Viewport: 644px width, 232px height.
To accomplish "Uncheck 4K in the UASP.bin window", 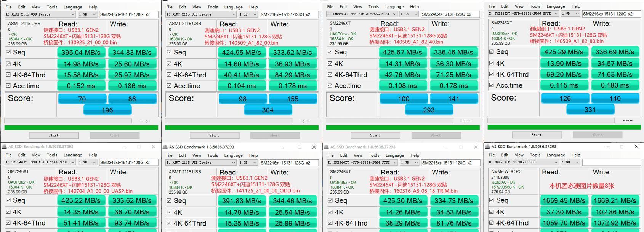I will (x=8, y=212).
